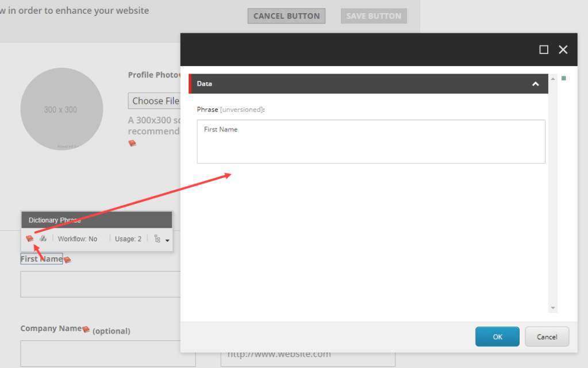Image resolution: width=588 pixels, height=368 pixels.
Task: Maximize the dialog with the square icon
Action: pyautogui.click(x=544, y=50)
